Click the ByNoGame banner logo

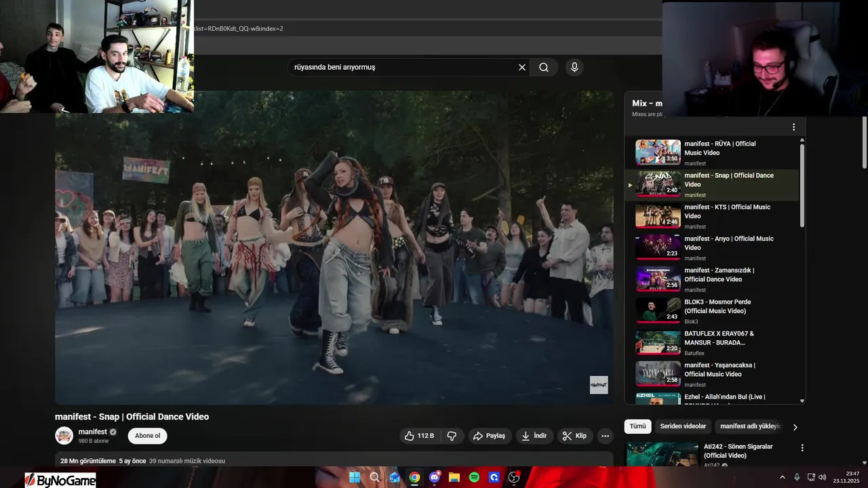click(x=60, y=480)
